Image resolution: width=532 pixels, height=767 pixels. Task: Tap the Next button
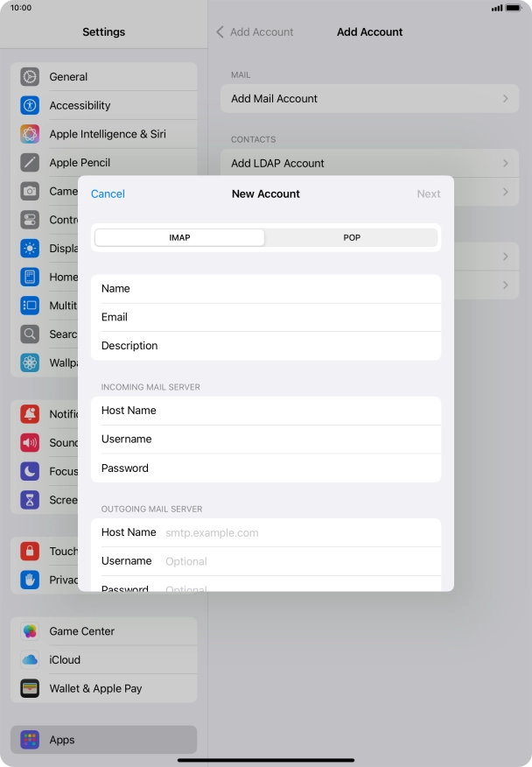point(428,194)
